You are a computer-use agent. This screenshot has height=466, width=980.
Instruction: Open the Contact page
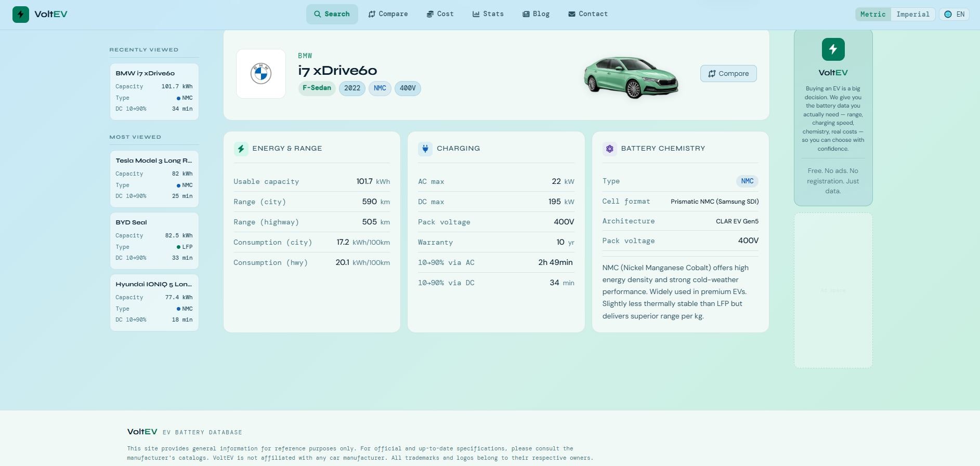pyautogui.click(x=587, y=14)
